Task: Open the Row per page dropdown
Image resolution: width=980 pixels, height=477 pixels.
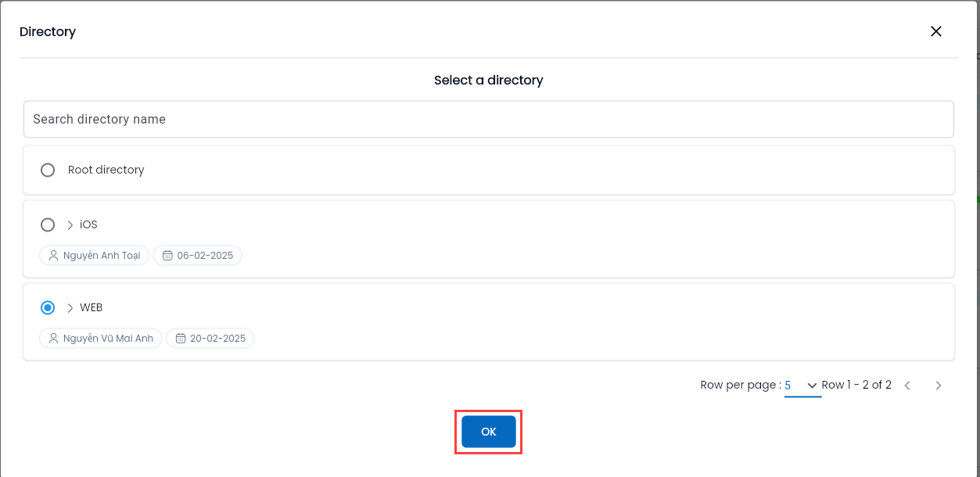Action: pos(802,386)
